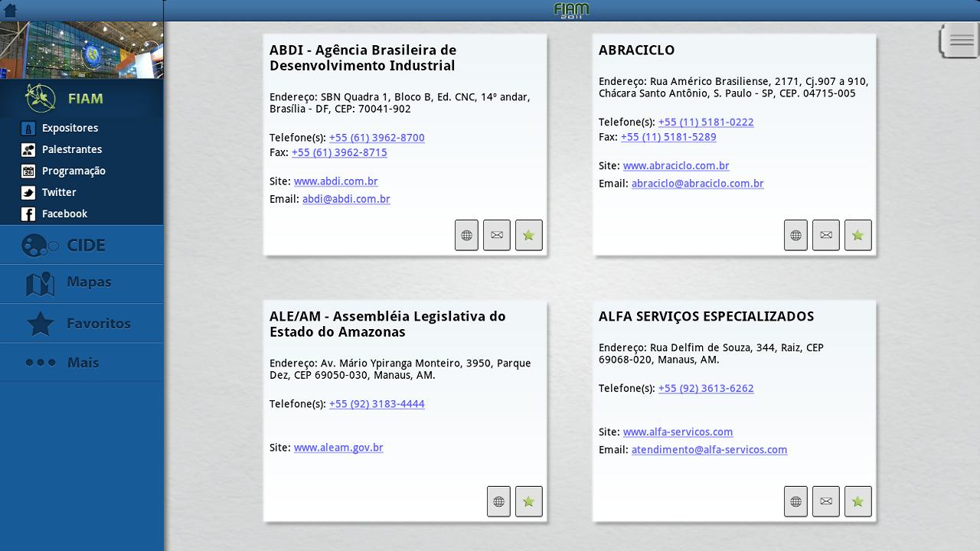Email ALFA SERVIÇOS via envelope icon
This screenshot has width=980, height=551.
[826, 501]
